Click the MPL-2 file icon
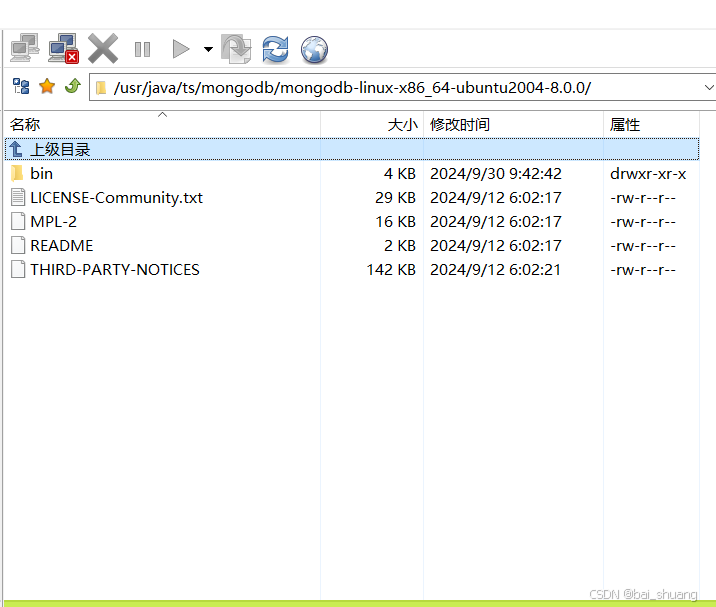 point(18,221)
